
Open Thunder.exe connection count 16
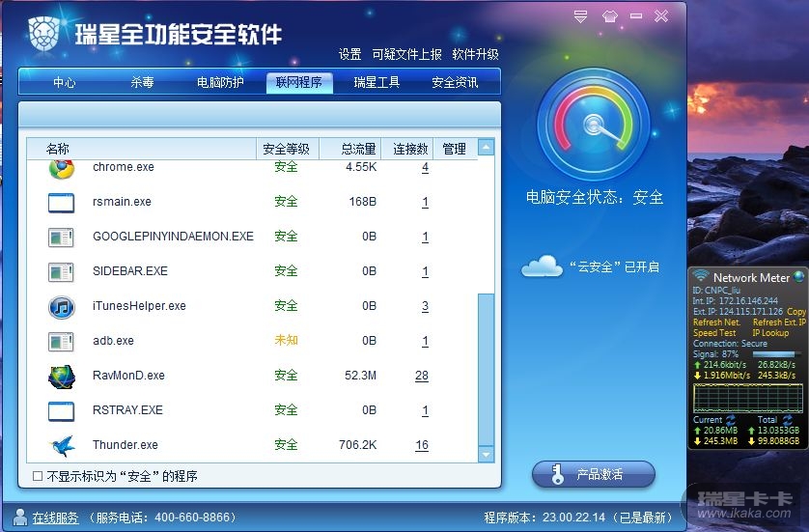click(422, 445)
